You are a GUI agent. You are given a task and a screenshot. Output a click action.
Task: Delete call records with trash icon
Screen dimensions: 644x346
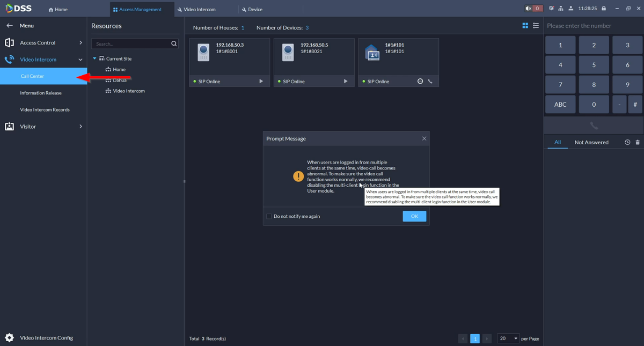(x=638, y=142)
